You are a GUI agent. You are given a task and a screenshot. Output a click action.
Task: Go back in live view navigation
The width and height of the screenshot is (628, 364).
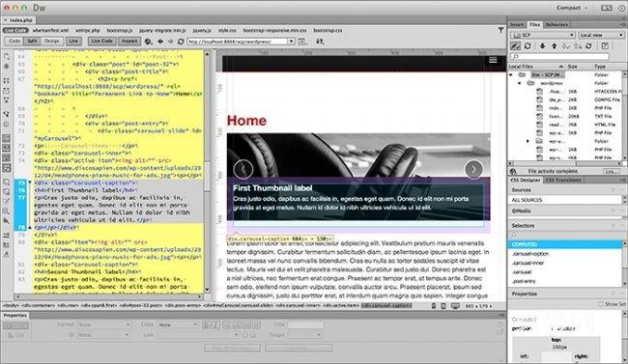click(x=160, y=42)
